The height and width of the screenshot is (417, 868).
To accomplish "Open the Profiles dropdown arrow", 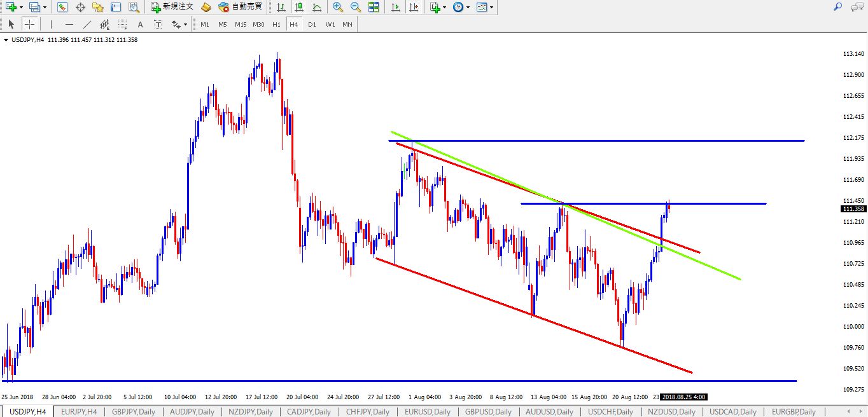I will click(x=45, y=7).
